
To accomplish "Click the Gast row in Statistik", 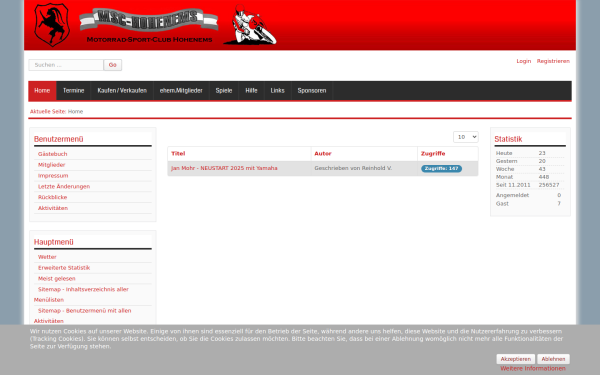I will [530, 204].
